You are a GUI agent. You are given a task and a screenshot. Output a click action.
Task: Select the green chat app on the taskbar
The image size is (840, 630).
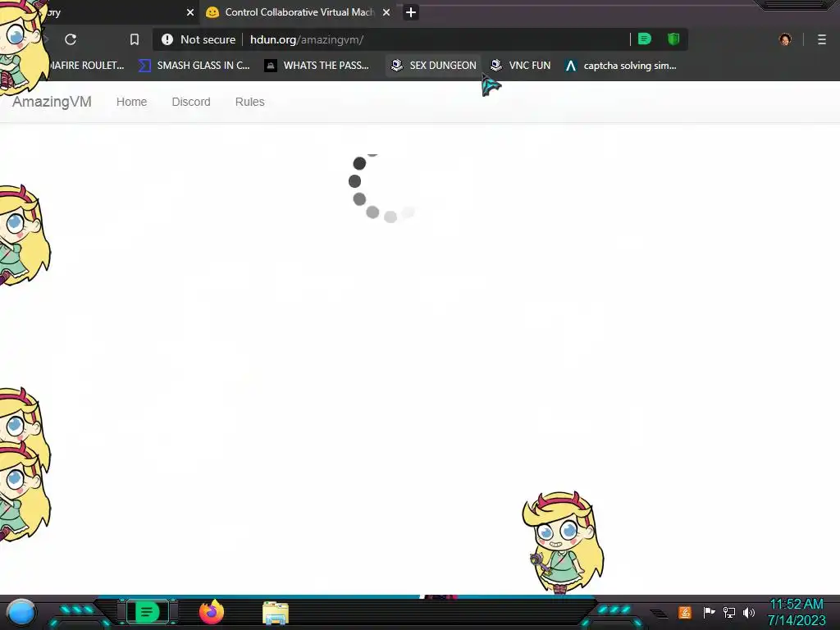(148, 612)
